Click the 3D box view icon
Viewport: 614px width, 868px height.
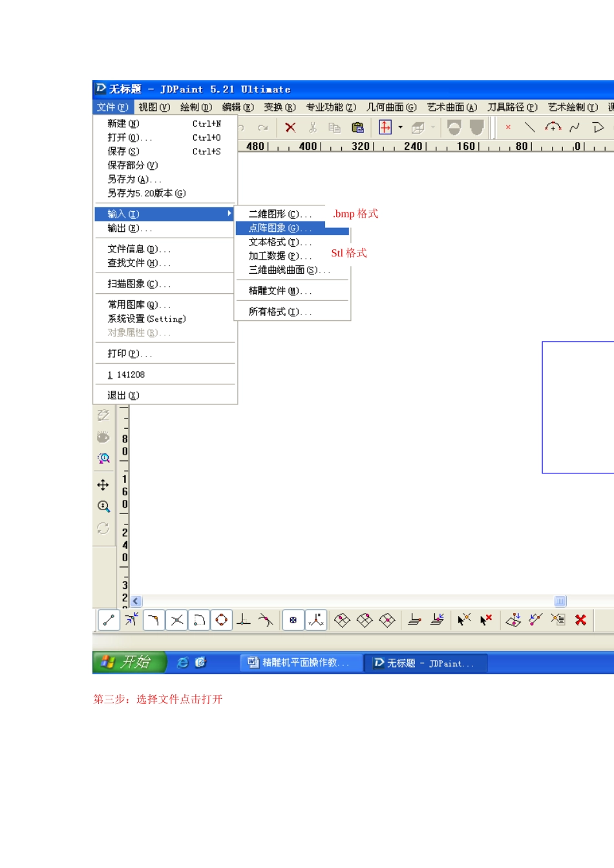point(418,128)
